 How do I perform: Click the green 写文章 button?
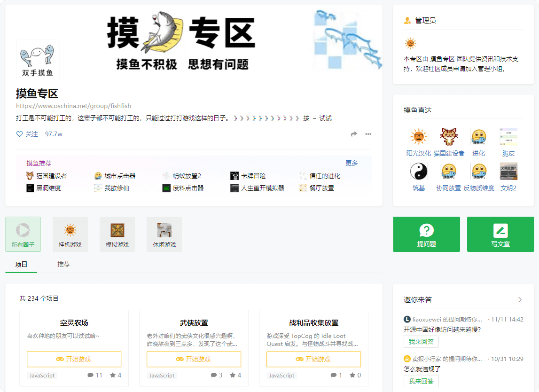pyautogui.click(x=500, y=234)
